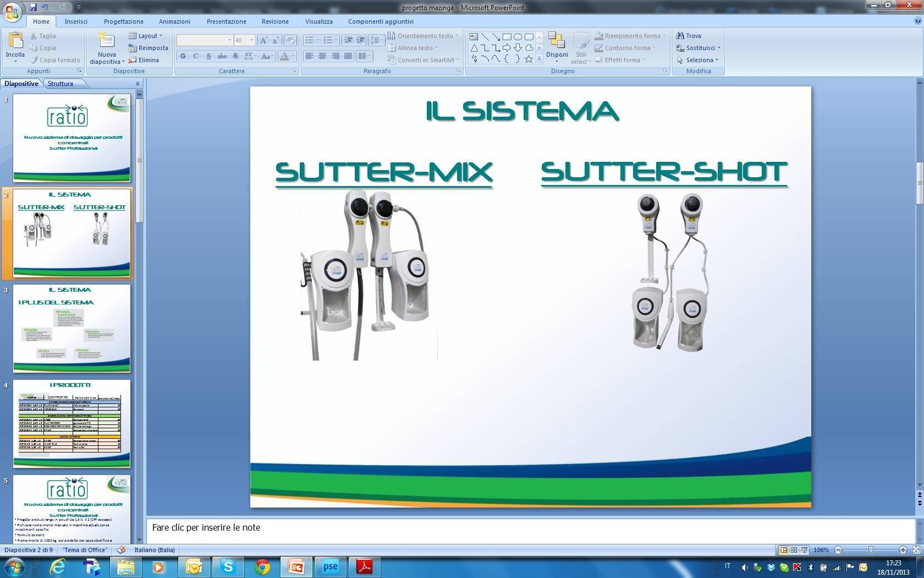Open font name combo box
Viewport: 924px width, 578px height.
click(x=205, y=40)
